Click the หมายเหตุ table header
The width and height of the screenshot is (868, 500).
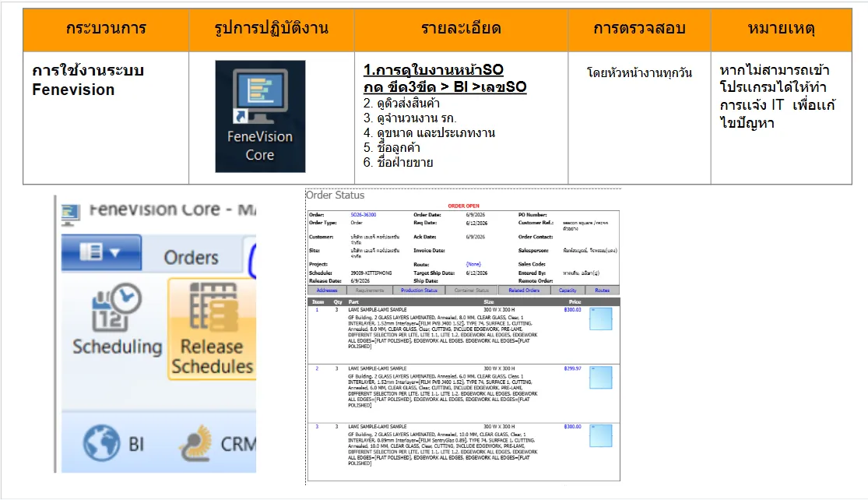click(781, 28)
